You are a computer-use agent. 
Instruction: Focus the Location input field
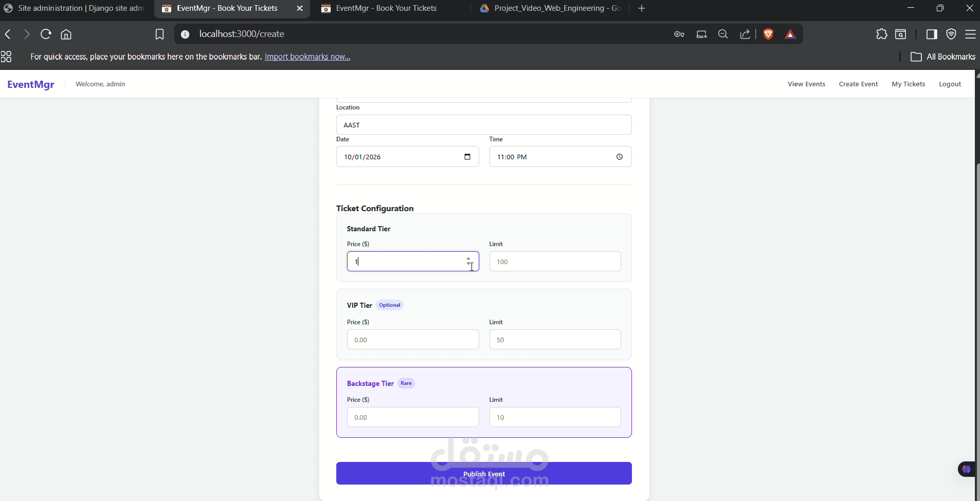coord(484,125)
